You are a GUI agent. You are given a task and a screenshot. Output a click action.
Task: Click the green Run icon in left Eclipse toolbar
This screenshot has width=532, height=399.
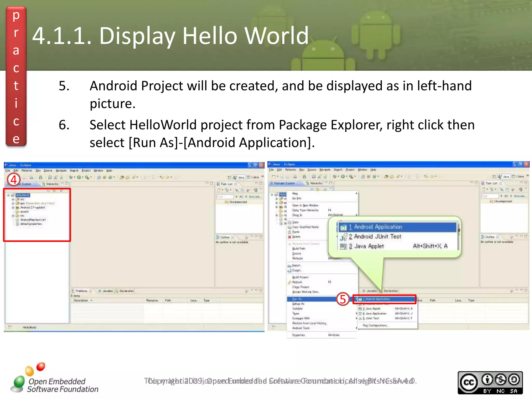[79, 177]
